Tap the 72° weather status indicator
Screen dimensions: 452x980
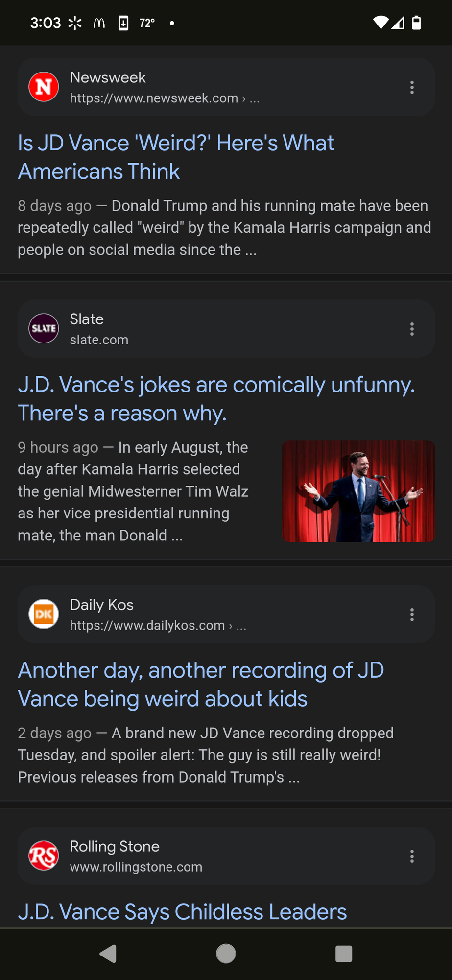tap(147, 23)
